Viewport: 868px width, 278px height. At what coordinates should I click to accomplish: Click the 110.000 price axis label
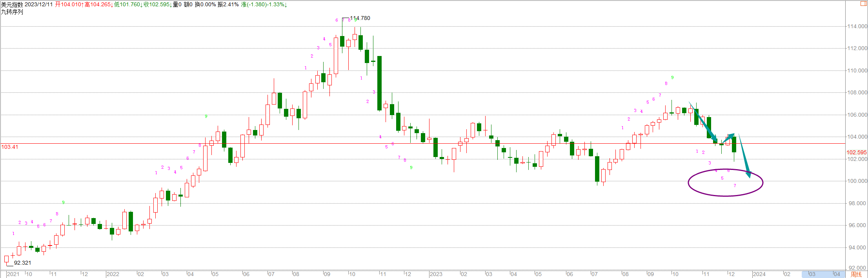point(857,70)
